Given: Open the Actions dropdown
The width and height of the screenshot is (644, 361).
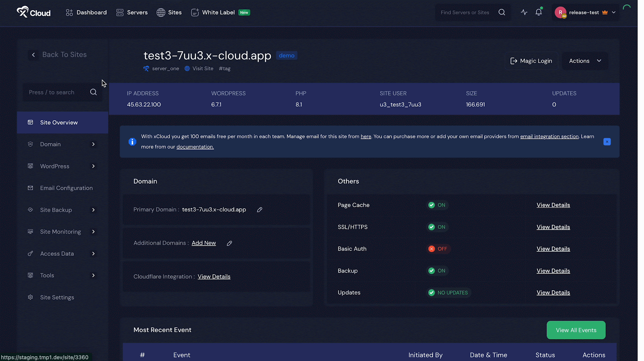Looking at the screenshot, I should [x=584, y=61].
